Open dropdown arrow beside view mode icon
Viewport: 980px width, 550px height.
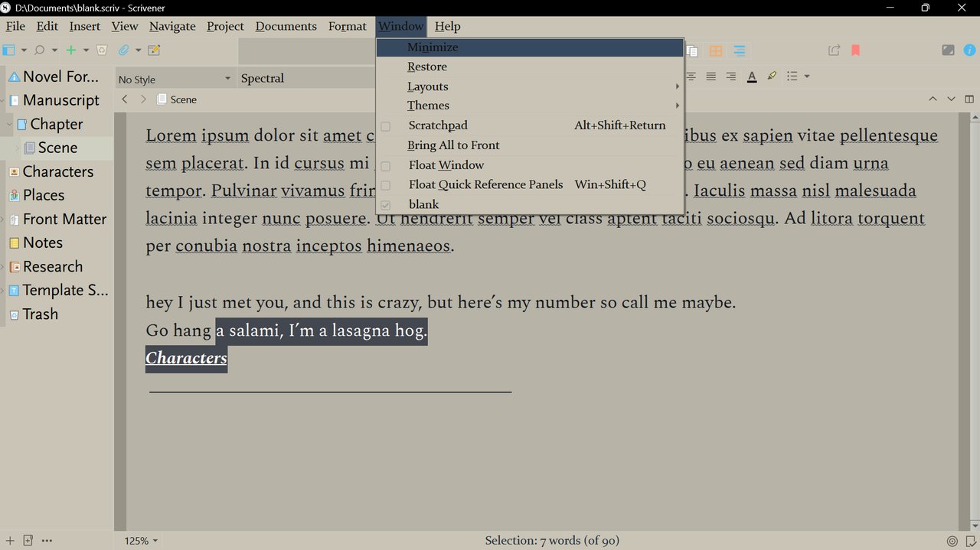[24, 50]
